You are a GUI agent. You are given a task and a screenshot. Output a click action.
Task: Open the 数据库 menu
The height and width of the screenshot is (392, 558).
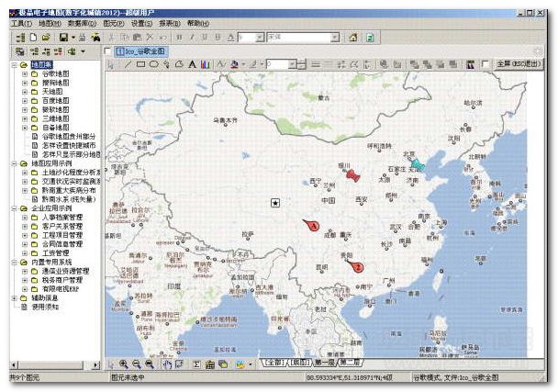(x=82, y=24)
